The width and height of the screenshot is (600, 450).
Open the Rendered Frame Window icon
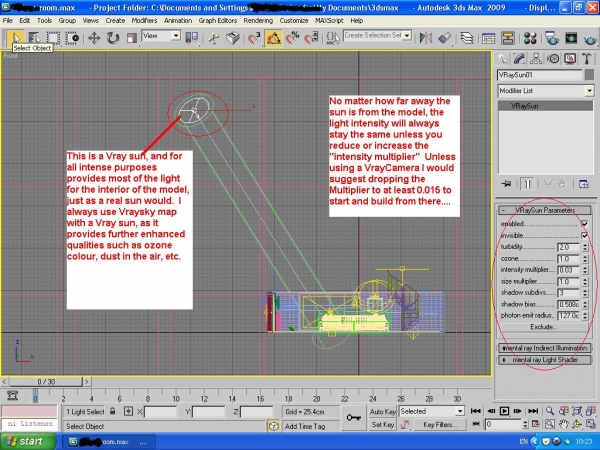(571, 38)
